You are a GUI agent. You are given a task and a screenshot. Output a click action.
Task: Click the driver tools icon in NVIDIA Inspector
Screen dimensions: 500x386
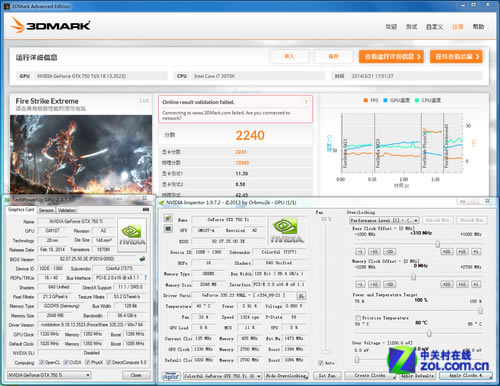click(x=301, y=295)
